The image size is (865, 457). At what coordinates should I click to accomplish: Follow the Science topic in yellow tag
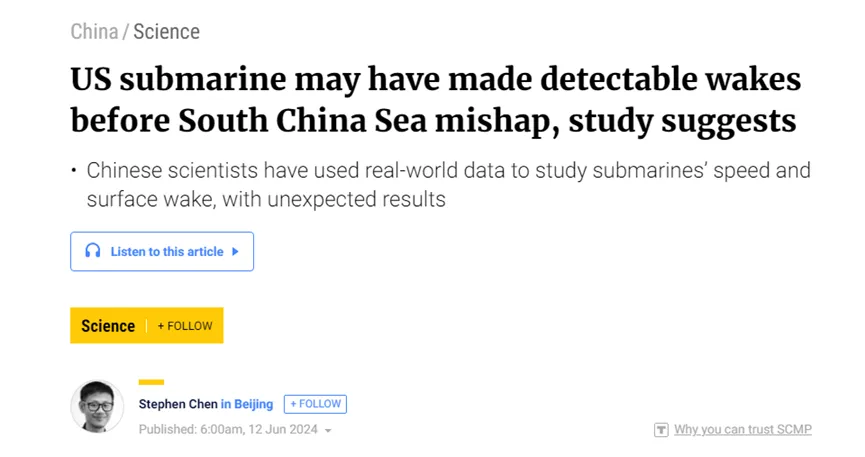(x=185, y=326)
